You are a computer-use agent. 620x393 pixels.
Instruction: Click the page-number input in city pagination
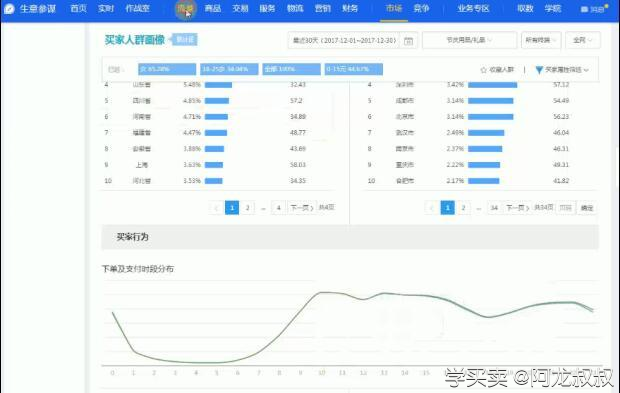566,208
